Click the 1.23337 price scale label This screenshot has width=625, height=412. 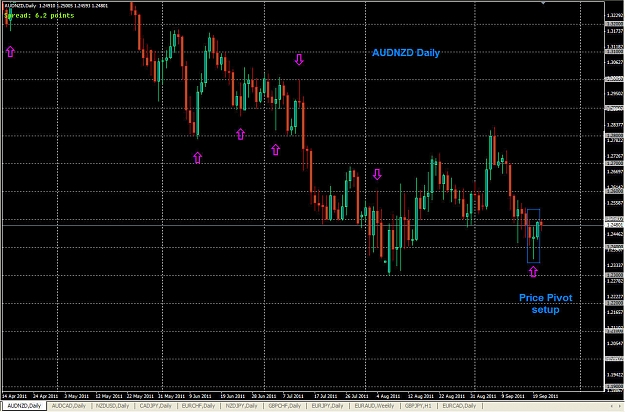(615, 265)
